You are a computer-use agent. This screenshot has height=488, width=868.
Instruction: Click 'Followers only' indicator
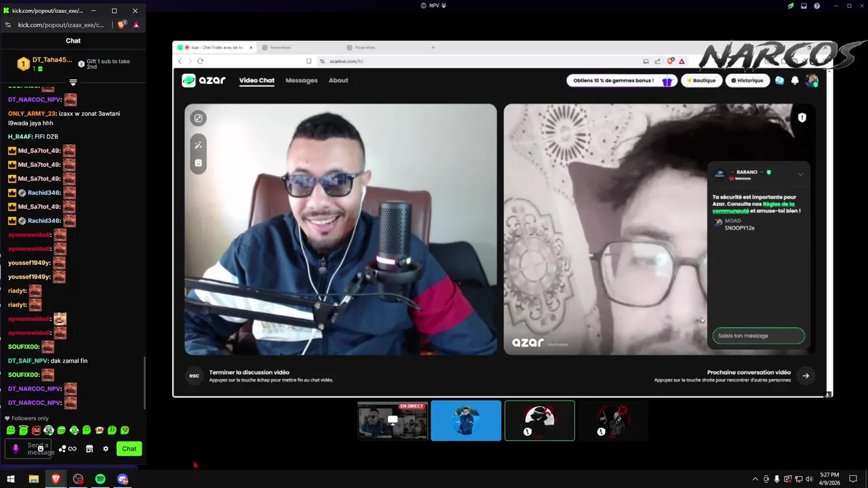27,418
